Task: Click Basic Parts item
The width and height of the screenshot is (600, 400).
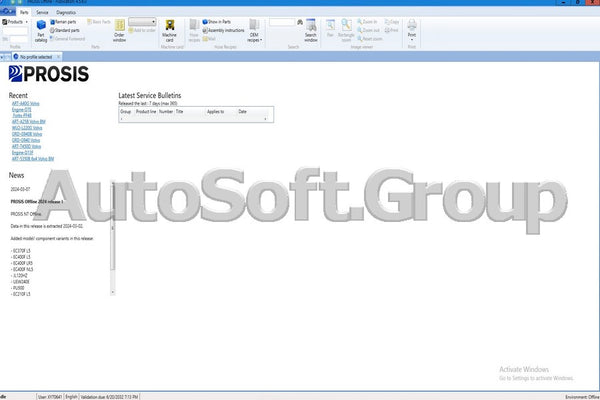Action: click(99, 22)
